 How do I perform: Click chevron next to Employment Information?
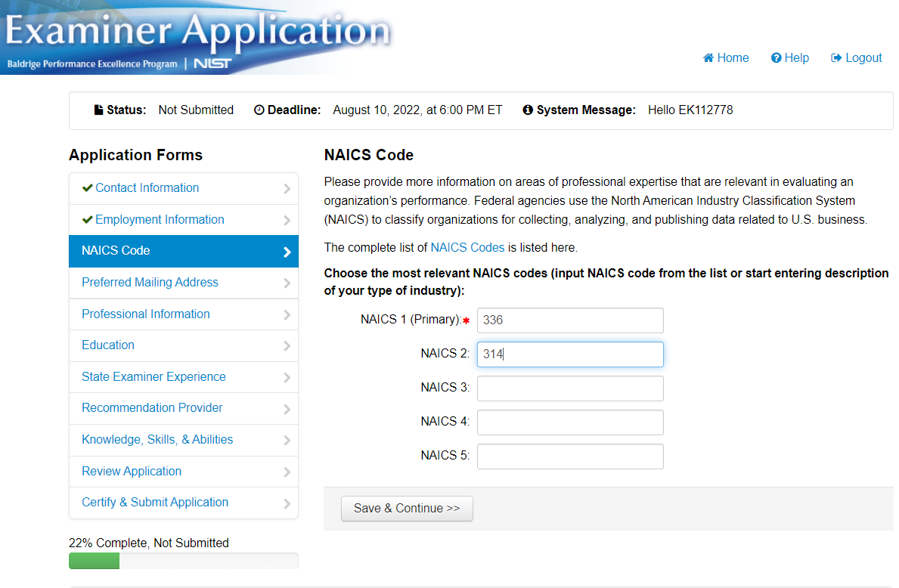pos(287,220)
